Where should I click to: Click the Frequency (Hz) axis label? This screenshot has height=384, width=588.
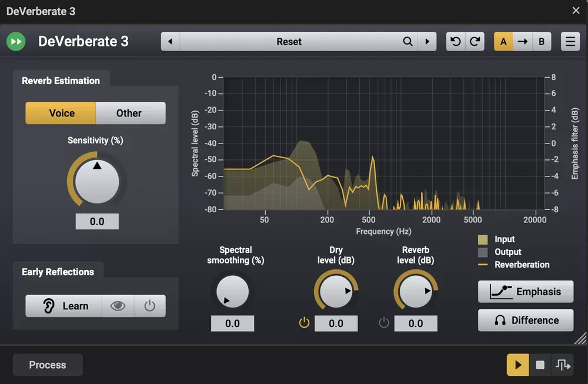coord(383,231)
